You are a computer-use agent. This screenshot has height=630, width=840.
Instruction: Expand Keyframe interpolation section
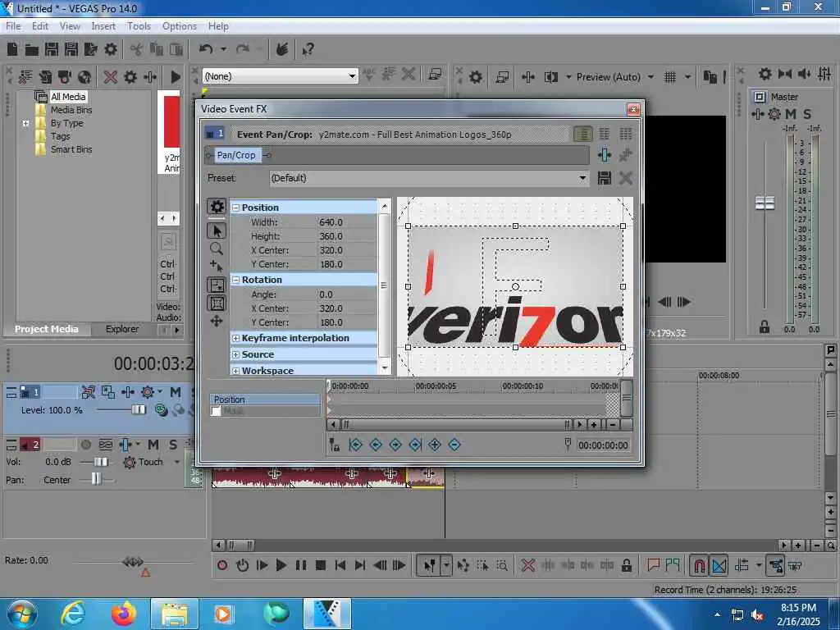click(x=235, y=339)
